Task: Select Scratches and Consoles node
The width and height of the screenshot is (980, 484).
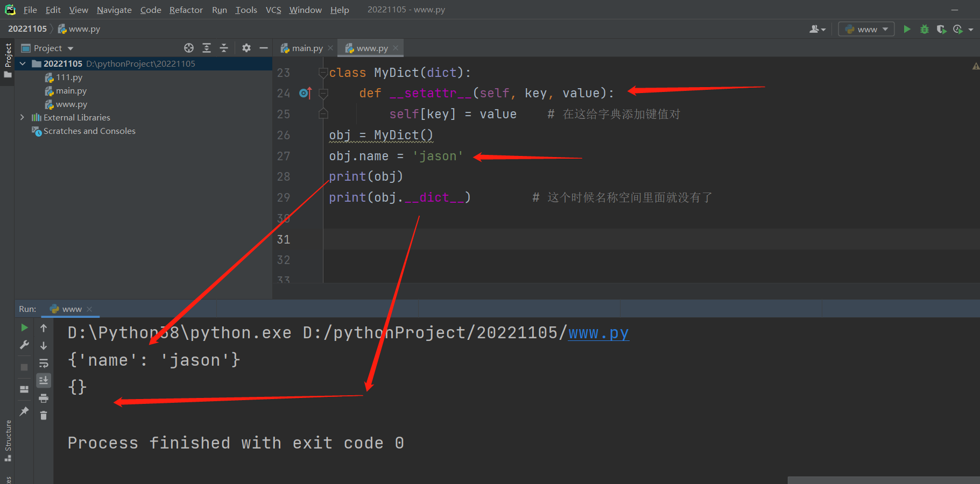Action: click(x=89, y=131)
